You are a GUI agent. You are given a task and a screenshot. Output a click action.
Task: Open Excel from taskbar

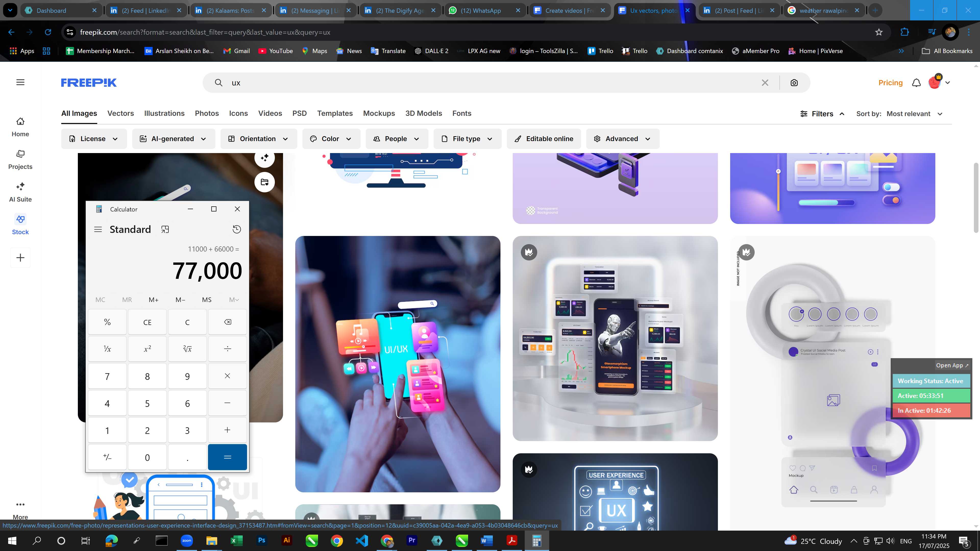coord(236,540)
